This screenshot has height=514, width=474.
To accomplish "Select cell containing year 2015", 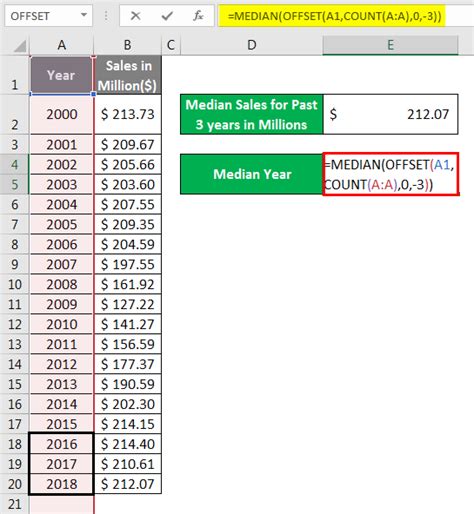I will (x=62, y=424).
